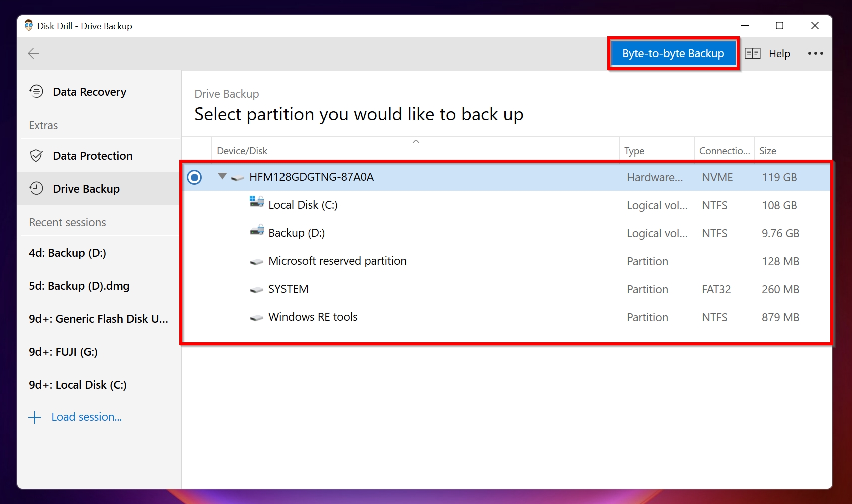Image resolution: width=852 pixels, height=504 pixels.
Task: Click the Byte-to-byte Backup button
Action: pyautogui.click(x=673, y=53)
